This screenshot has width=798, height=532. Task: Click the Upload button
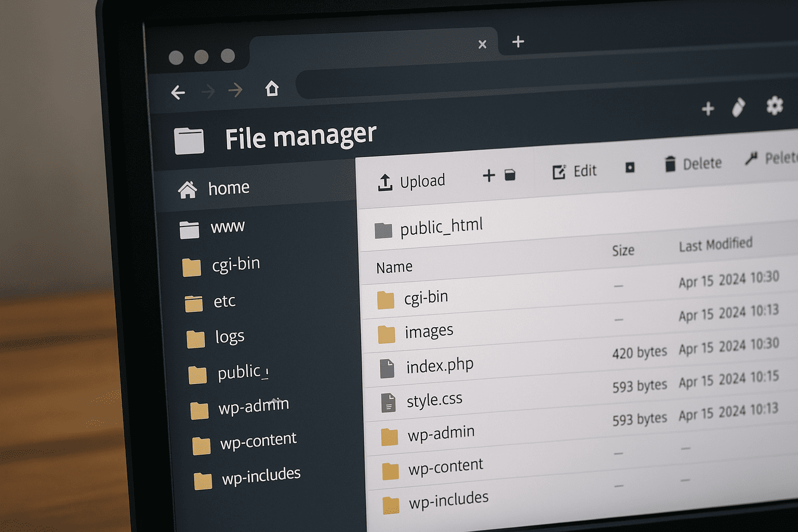point(411,182)
